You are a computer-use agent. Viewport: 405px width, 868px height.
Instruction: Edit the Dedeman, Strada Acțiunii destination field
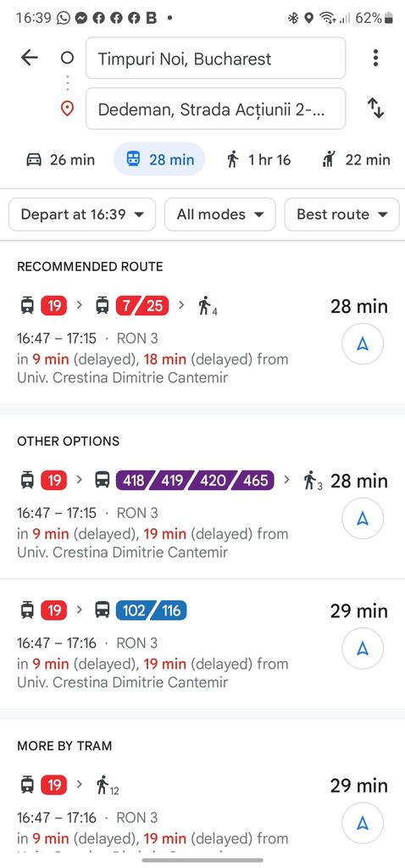216,108
